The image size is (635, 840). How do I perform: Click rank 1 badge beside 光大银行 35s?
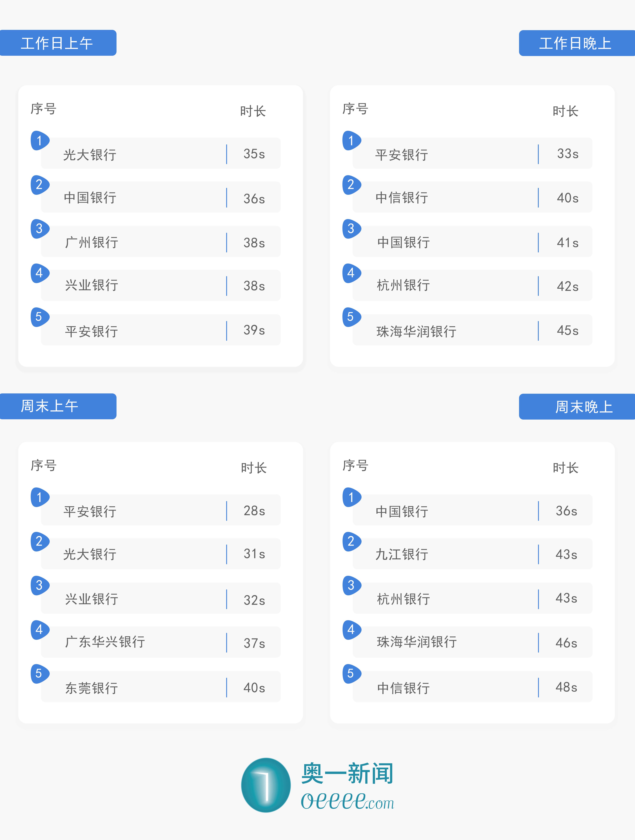coord(39,140)
